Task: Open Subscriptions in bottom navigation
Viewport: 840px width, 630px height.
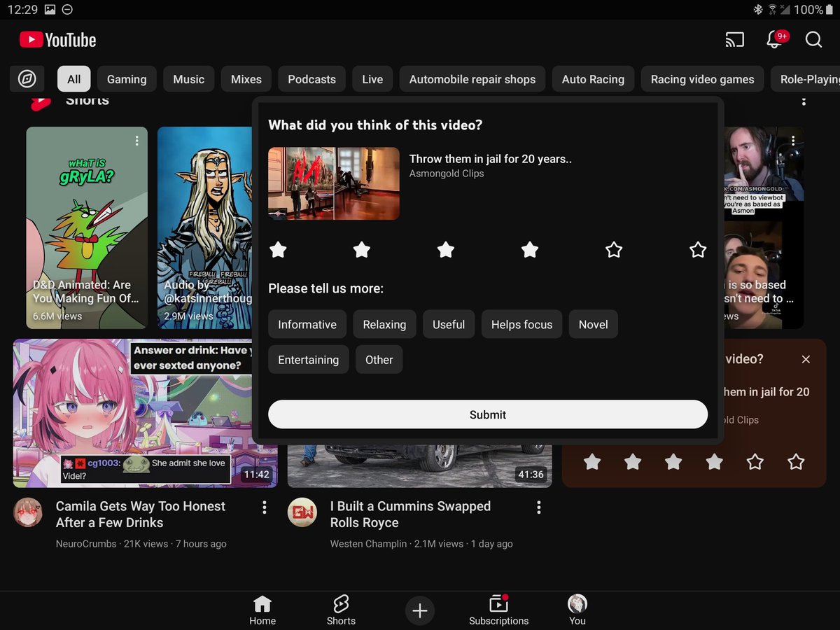Action: (499, 610)
